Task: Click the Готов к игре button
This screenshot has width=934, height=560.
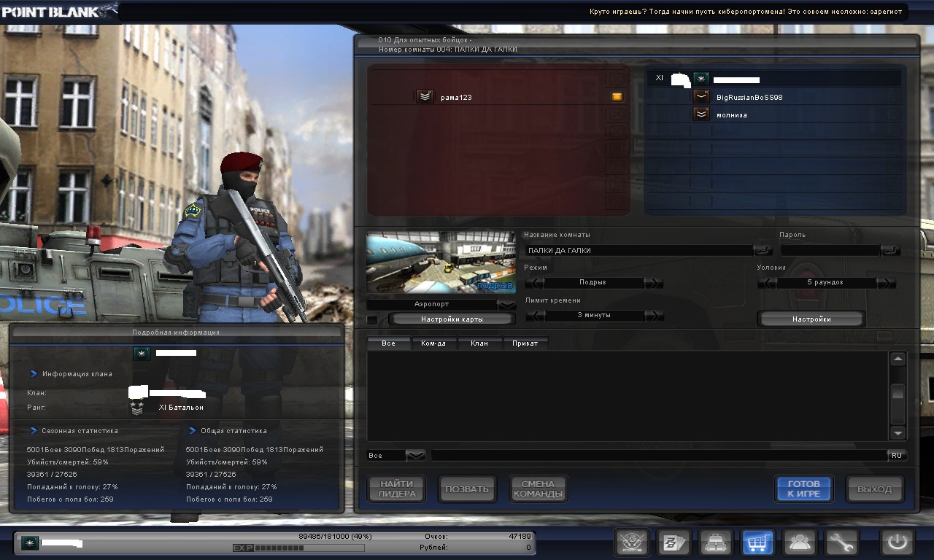Action: coord(803,489)
